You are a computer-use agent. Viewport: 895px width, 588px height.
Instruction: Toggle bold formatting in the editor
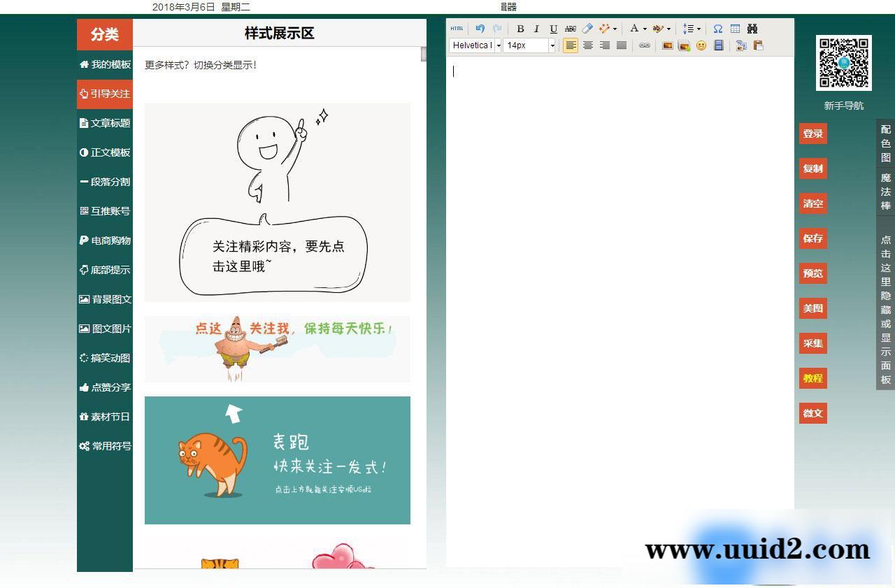tap(520, 29)
